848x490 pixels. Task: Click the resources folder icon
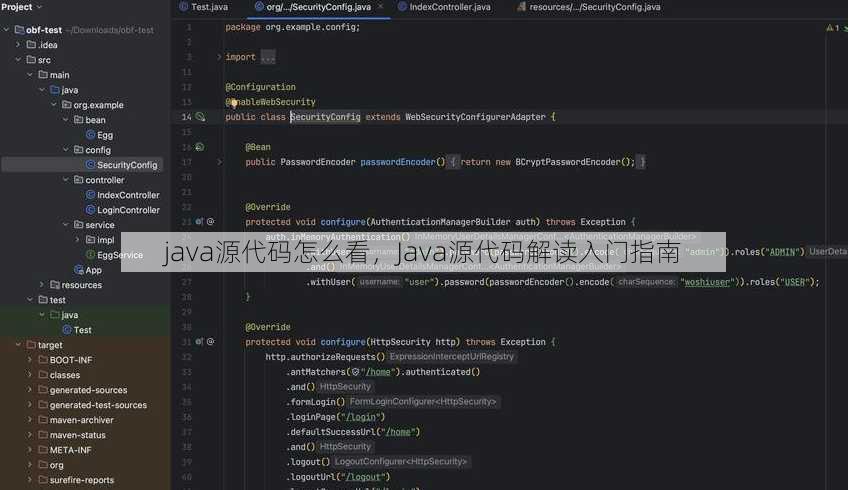point(55,284)
